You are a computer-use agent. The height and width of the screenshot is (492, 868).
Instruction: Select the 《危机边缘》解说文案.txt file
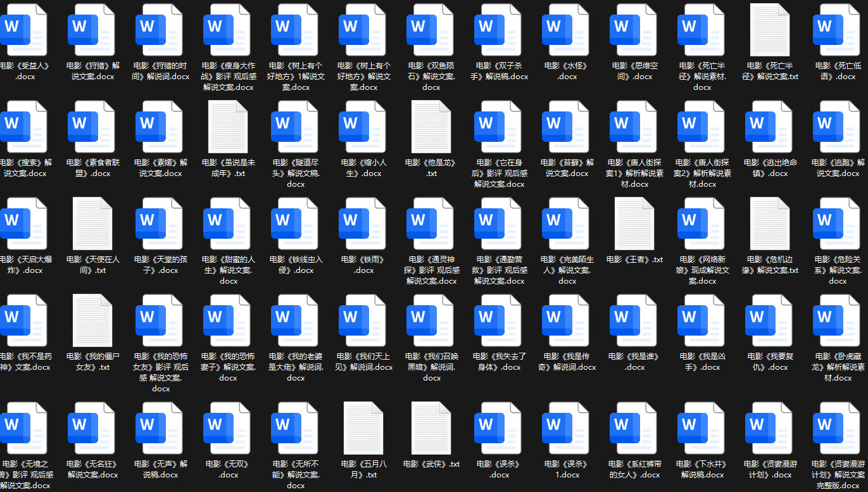tap(769, 222)
